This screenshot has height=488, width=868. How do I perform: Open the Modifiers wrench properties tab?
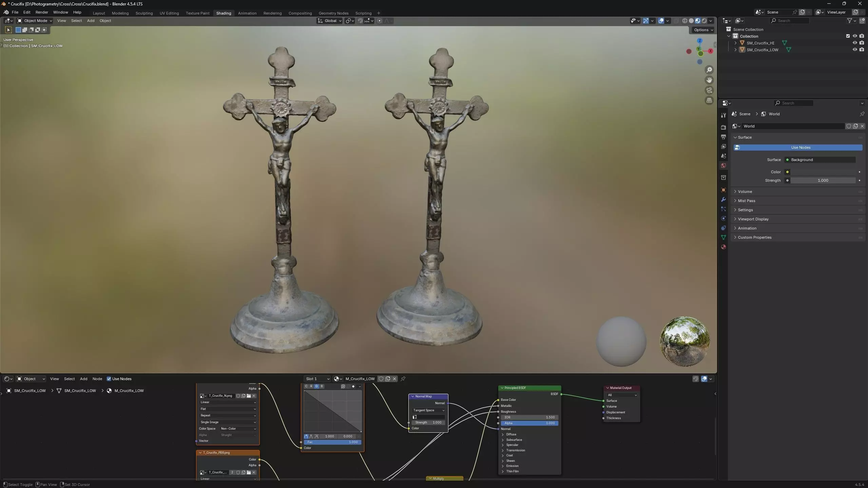(x=724, y=199)
